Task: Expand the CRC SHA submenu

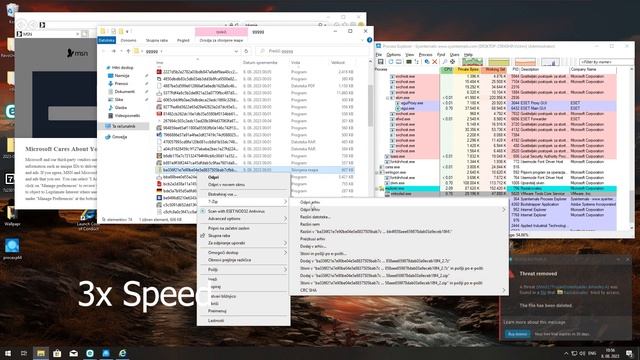Action: pos(398,290)
